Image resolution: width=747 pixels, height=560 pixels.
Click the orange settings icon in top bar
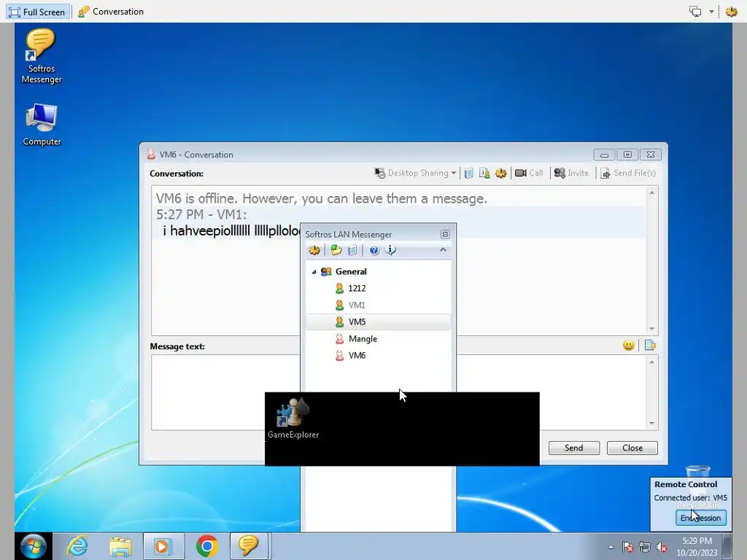pyautogui.click(x=731, y=12)
